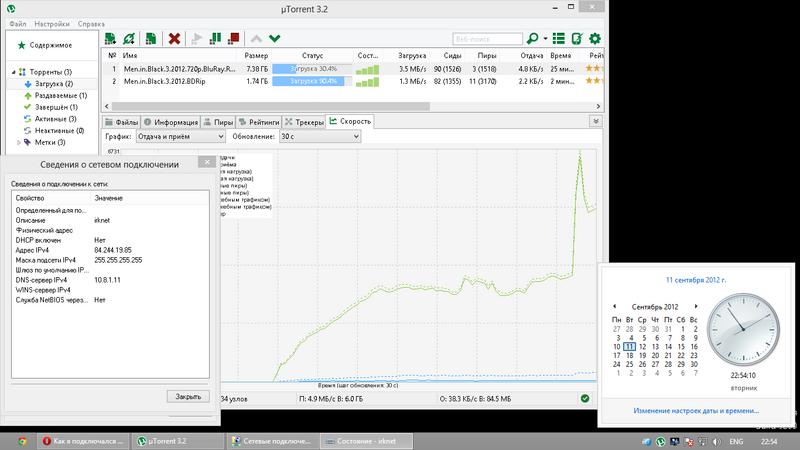The width and height of the screenshot is (800, 450).
Task: Switch to the Файлы tab
Action: pos(121,122)
